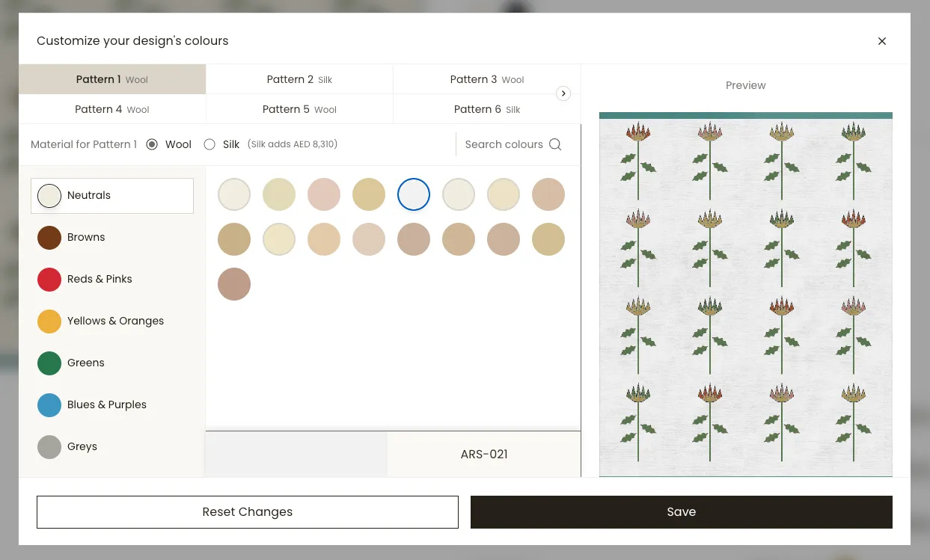
Task: Pick the third pale pink swatch in row one
Action: (x=324, y=194)
